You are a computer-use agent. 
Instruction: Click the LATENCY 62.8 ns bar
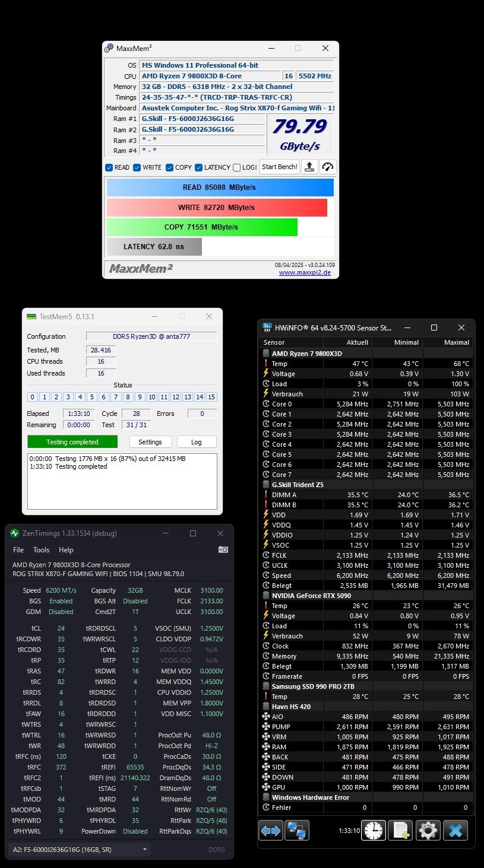click(x=154, y=247)
